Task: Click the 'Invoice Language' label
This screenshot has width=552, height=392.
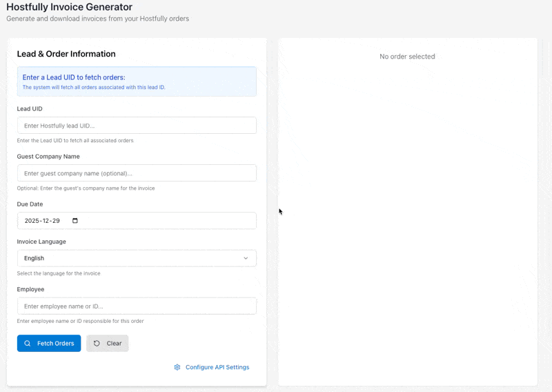Action: tap(41, 242)
